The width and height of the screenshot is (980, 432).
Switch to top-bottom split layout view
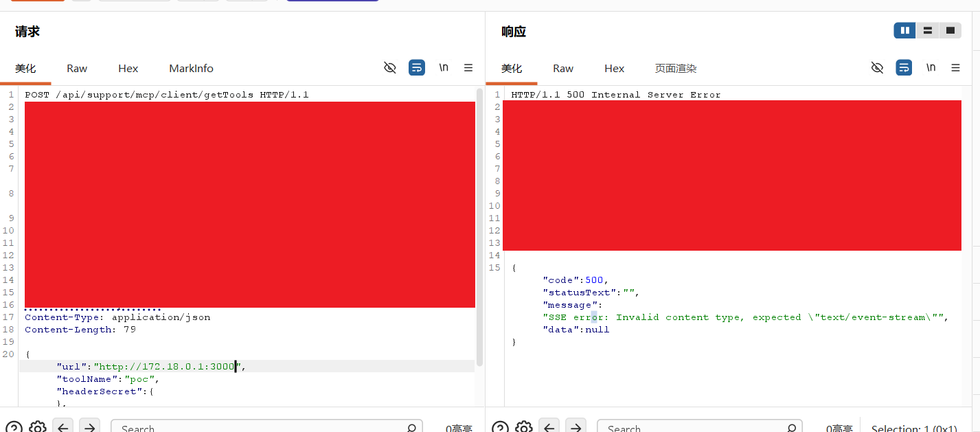(x=928, y=30)
